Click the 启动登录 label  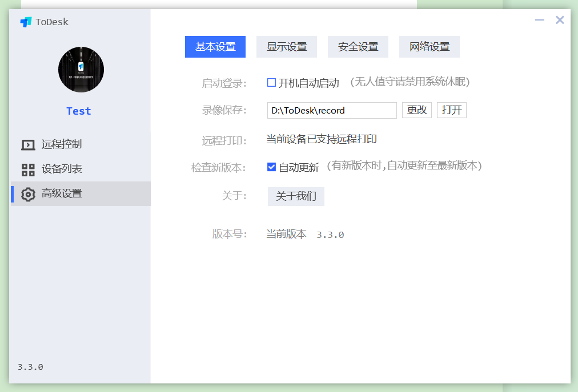point(224,83)
